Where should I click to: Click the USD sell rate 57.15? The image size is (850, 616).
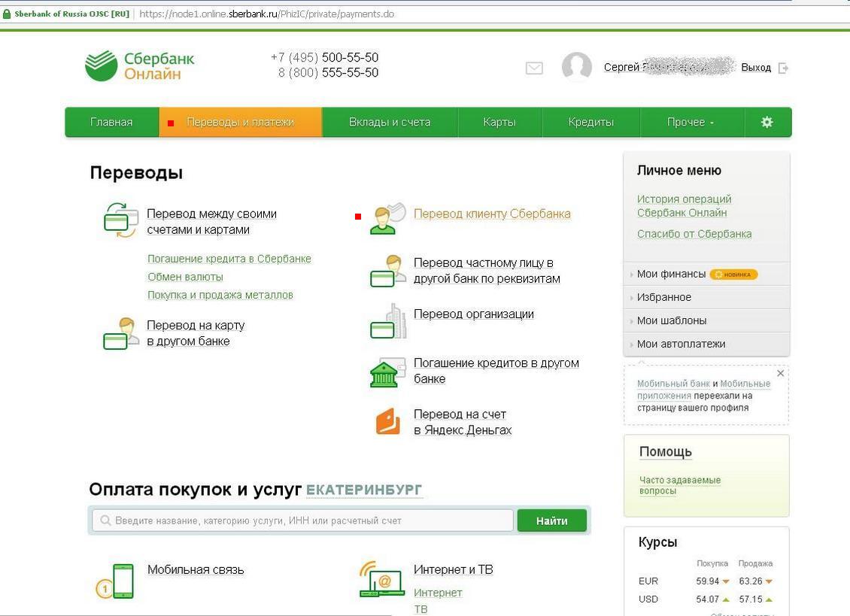750,599
